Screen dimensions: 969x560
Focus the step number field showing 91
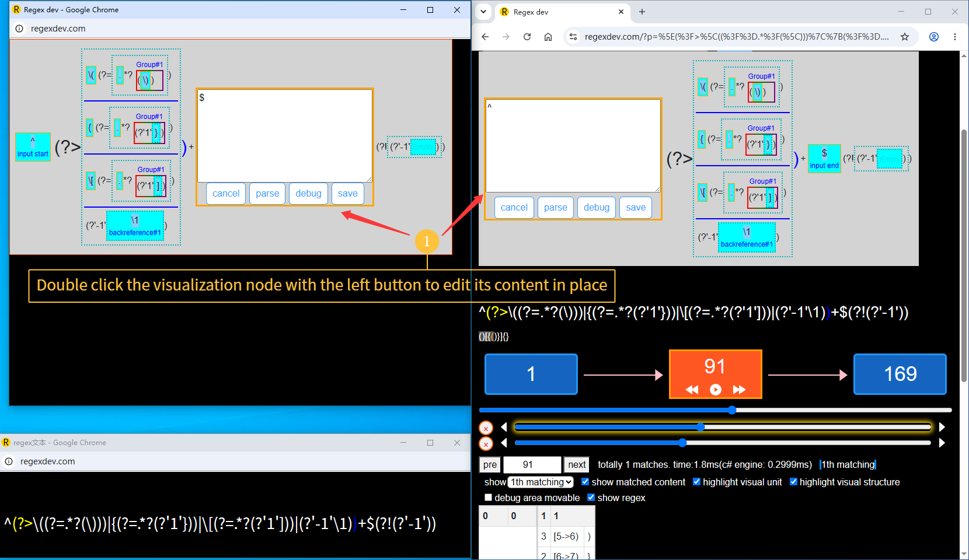[x=532, y=465]
